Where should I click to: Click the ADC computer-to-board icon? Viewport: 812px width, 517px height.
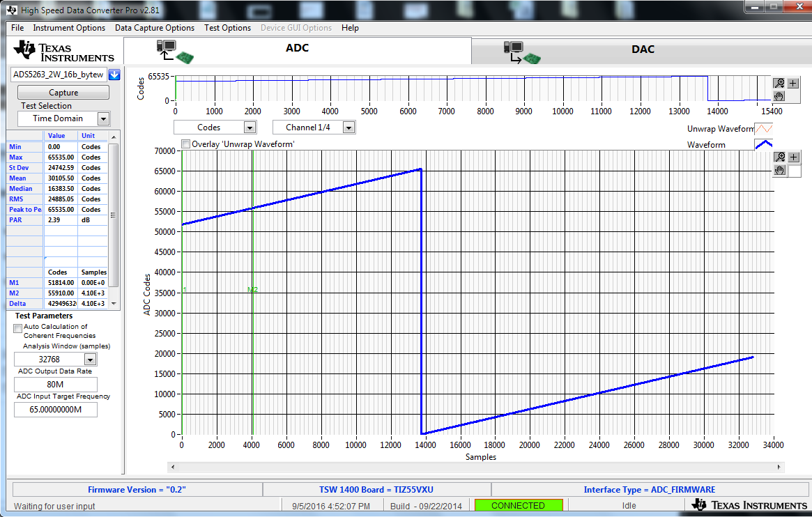(175, 52)
